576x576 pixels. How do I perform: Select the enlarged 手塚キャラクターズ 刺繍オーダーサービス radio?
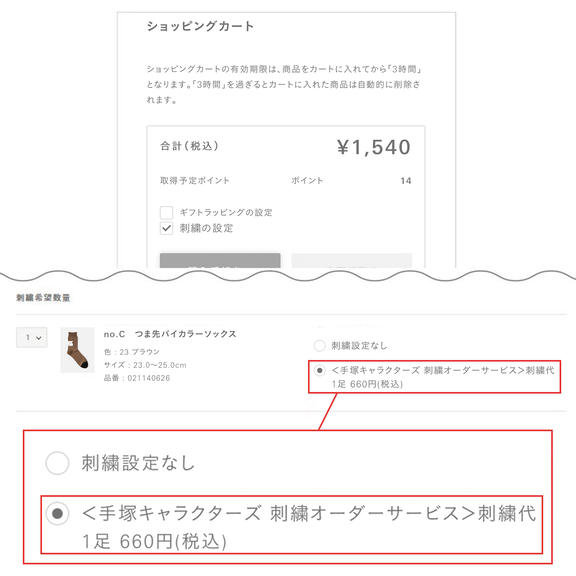pos(57,513)
